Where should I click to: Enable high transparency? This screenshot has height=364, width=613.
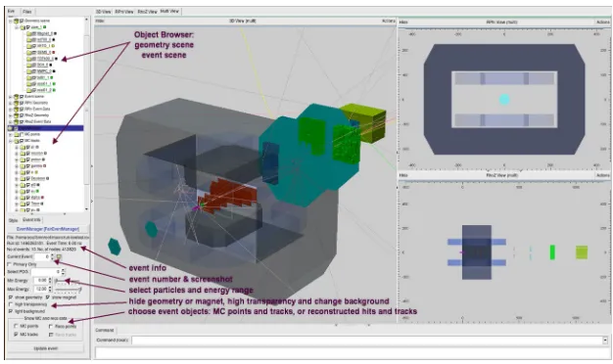click(x=10, y=304)
